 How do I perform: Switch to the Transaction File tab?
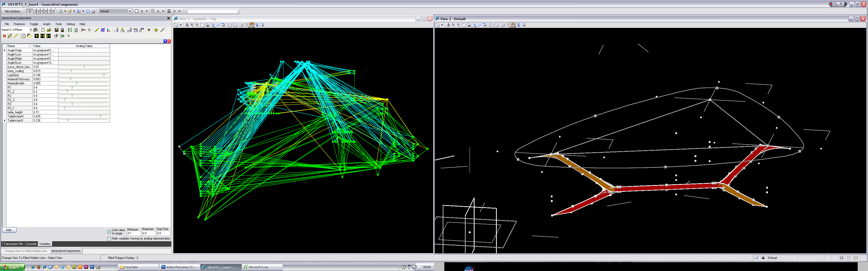click(13, 244)
